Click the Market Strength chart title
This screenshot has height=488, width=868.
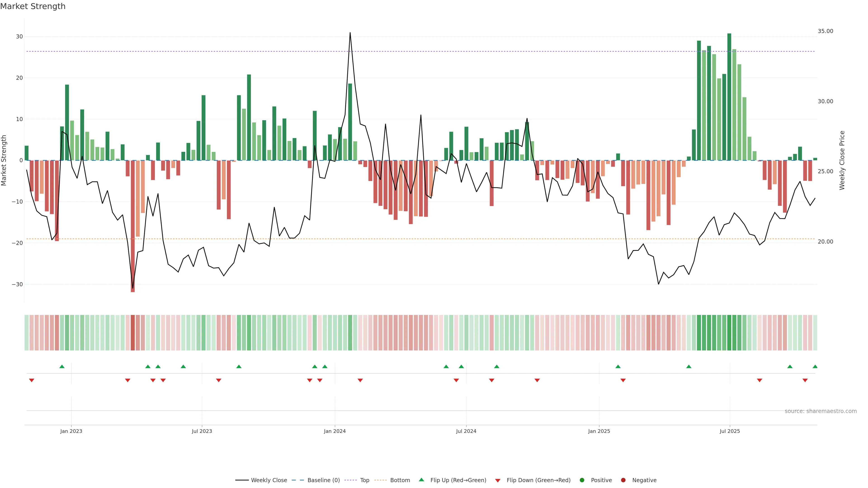pyautogui.click(x=33, y=6)
